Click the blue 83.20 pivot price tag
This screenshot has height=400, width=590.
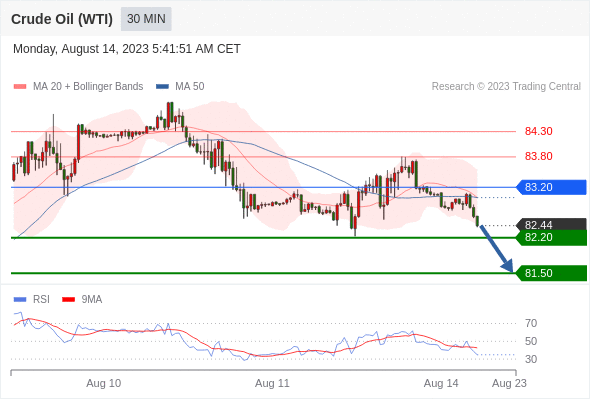(x=551, y=187)
